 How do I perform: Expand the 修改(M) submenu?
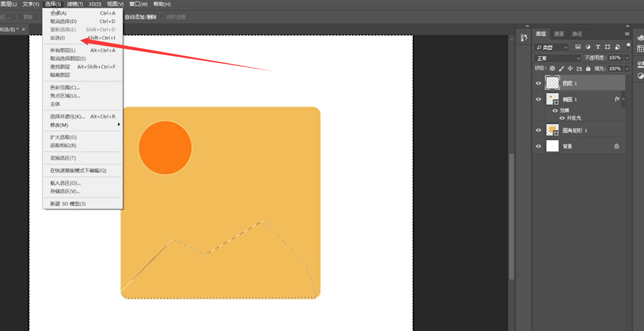(83, 125)
